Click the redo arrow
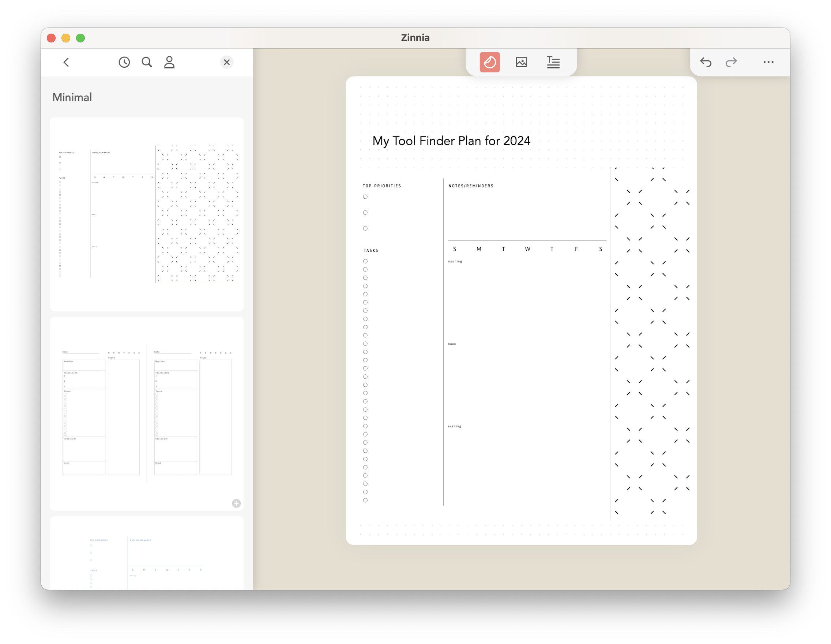The width and height of the screenshot is (831, 644). (731, 62)
